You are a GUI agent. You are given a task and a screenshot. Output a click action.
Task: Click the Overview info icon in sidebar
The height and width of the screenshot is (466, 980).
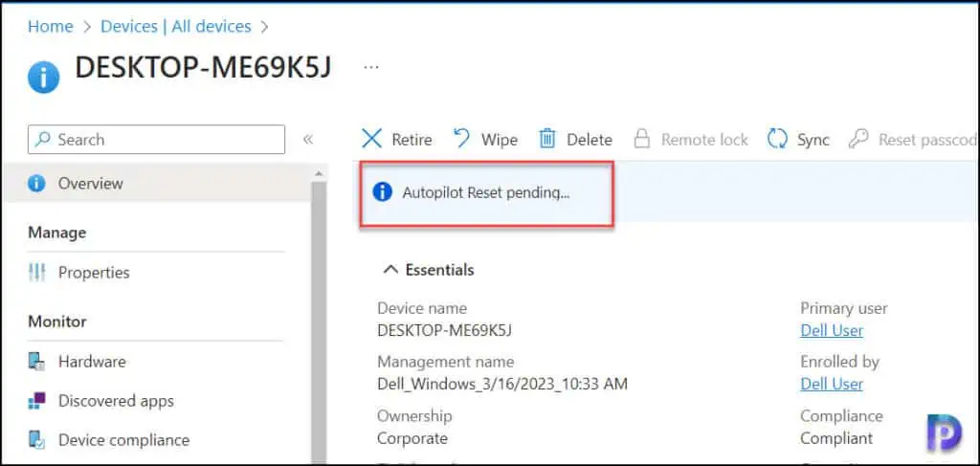37,184
